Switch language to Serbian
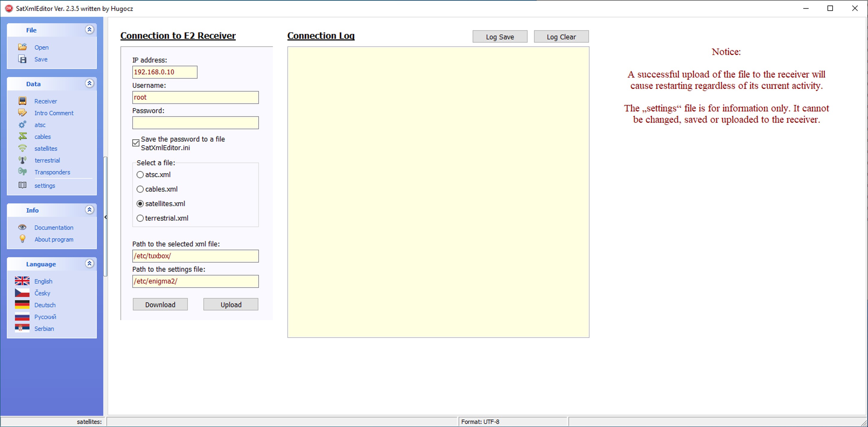This screenshot has width=868, height=427. (44, 328)
